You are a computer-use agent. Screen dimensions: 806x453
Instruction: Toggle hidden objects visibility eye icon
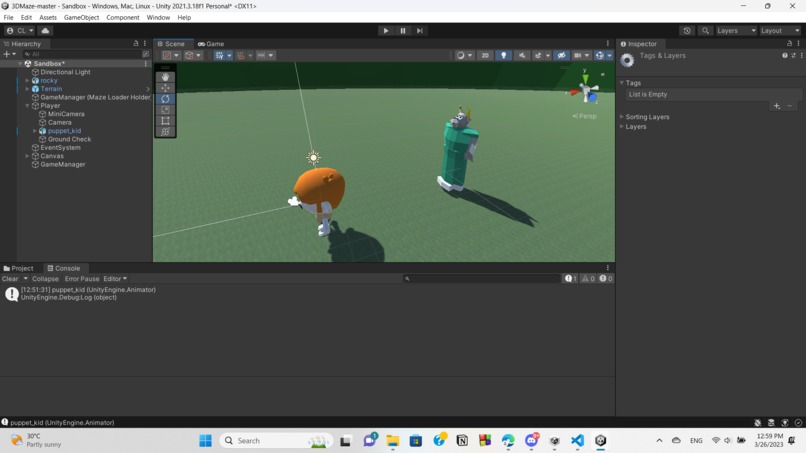[x=561, y=55]
